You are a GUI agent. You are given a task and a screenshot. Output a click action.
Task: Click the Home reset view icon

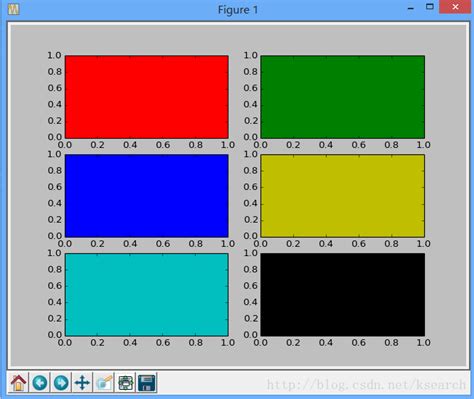pyautogui.click(x=18, y=382)
